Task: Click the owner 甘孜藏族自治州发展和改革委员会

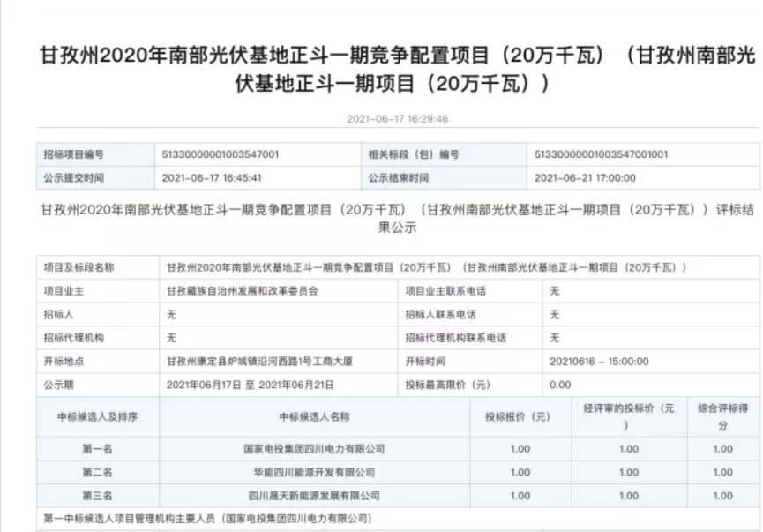Action: pyautogui.click(x=242, y=289)
